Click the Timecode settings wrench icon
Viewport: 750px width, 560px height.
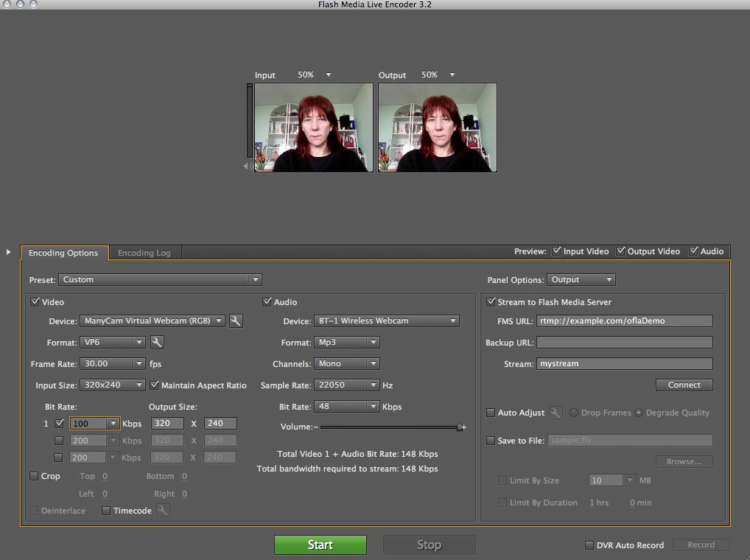coord(163,511)
